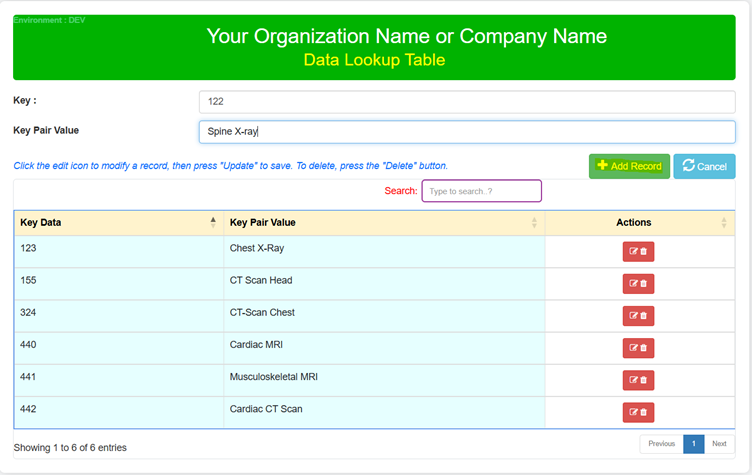This screenshot has height=475, width=752.
Task: Sort table by Key Data column
Action: pyautogui.click(x=212, y=223)
